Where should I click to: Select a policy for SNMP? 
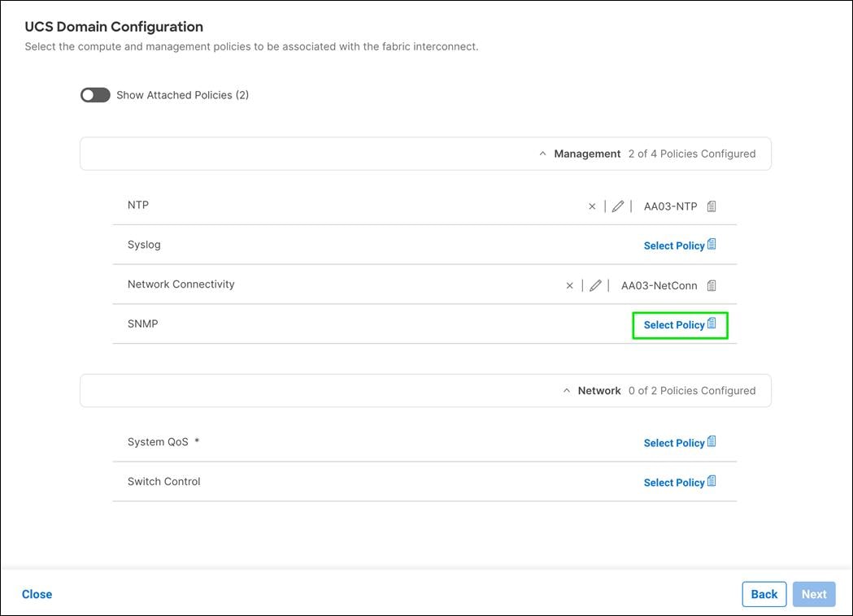[673, 324]
